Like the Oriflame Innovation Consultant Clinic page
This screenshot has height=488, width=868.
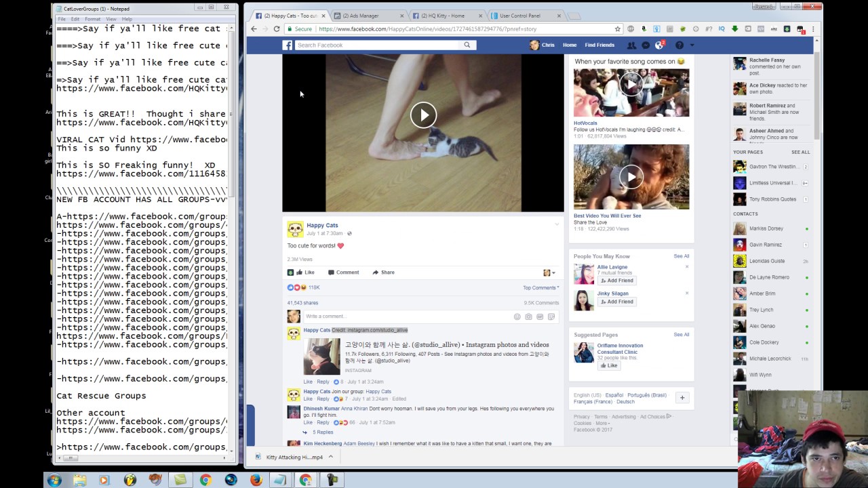[x=608, y=365]
